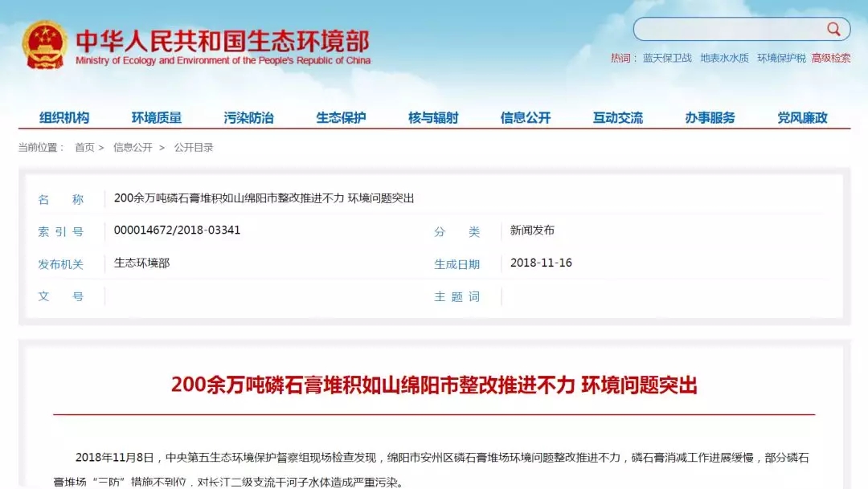The width and height of the screenshot is (868, 489).
Task: Click the 文号 field label
Action: [61, 296]
